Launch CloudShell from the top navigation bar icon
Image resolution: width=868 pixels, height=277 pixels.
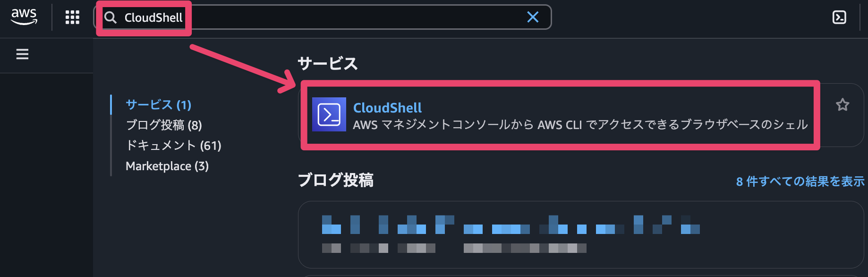839,17
